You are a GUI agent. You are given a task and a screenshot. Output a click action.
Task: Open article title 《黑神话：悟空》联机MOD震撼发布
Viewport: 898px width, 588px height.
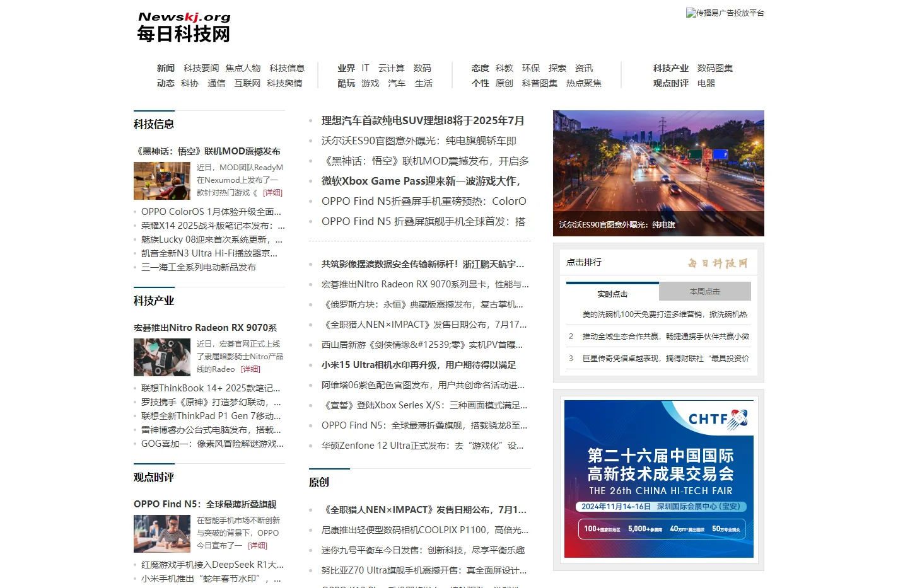[207, 151]
